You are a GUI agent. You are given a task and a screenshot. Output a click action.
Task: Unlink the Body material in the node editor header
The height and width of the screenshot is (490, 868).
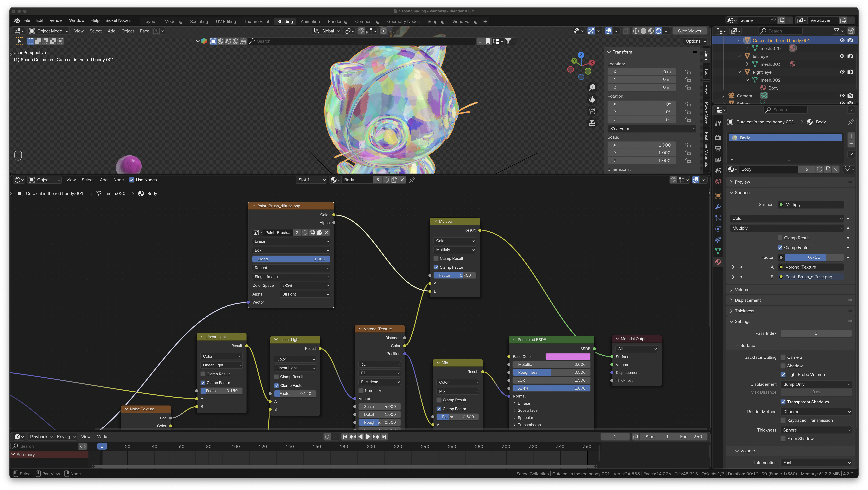tap(402, 180)
